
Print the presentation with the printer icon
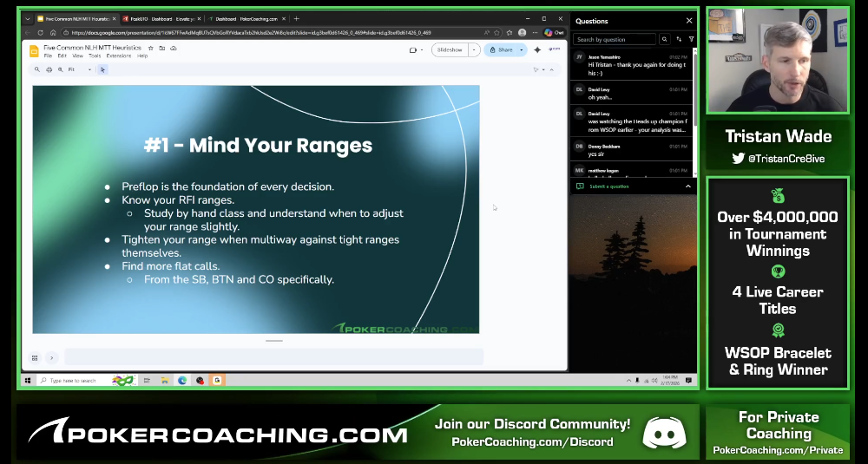point(49,69)
